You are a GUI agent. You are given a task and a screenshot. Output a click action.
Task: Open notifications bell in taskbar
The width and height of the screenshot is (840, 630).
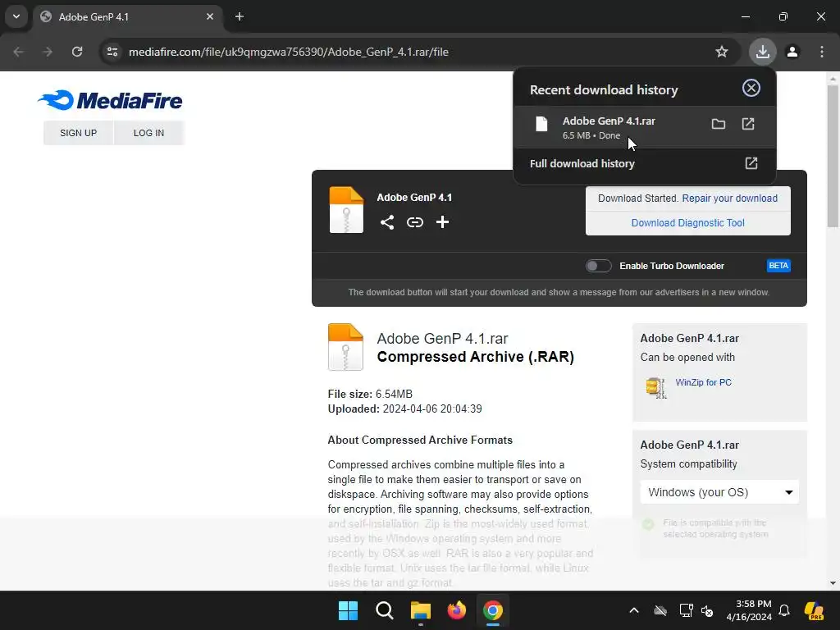click(784, 610)
